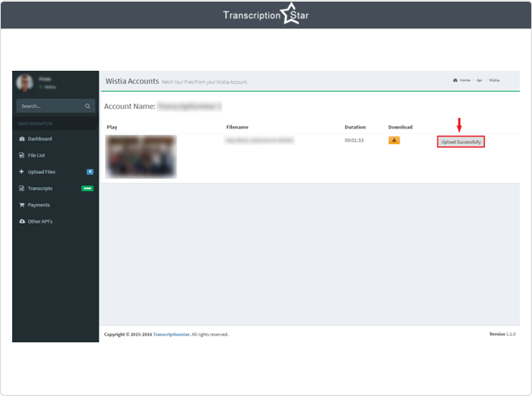Screen dimensions: 532x396
Task: Click the MAIN NAVIGATION sidebar heading
Action: (35, 124)
